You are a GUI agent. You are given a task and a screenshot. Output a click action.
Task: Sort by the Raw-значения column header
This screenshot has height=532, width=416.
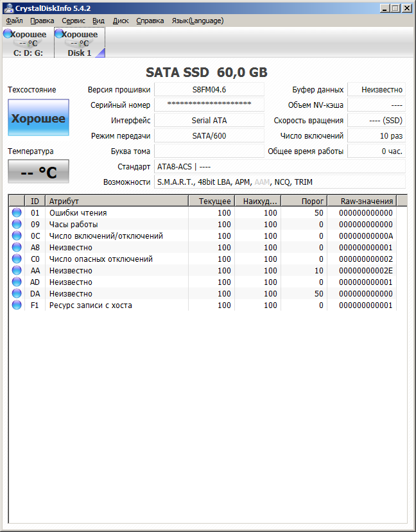pos(361,202)
